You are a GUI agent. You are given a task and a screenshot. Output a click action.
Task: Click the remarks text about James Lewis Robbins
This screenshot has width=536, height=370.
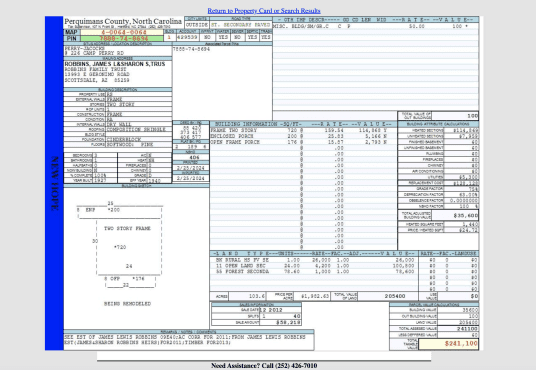(x=189, y=340)
